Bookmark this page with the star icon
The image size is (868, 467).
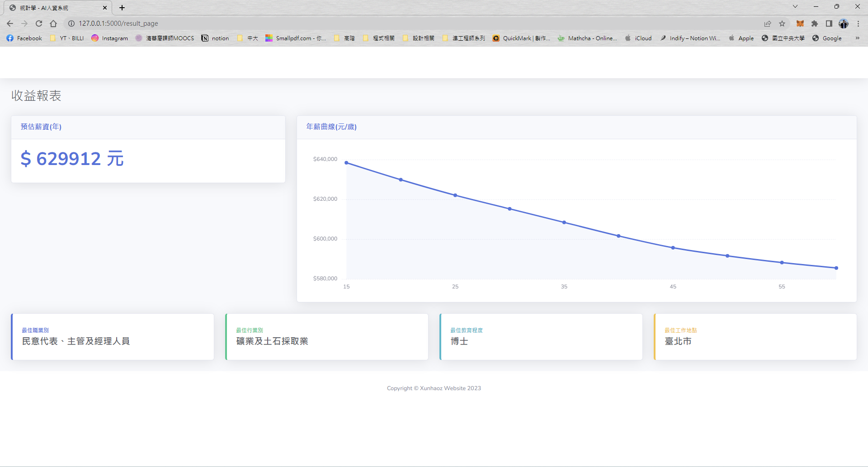coord(783,24)
